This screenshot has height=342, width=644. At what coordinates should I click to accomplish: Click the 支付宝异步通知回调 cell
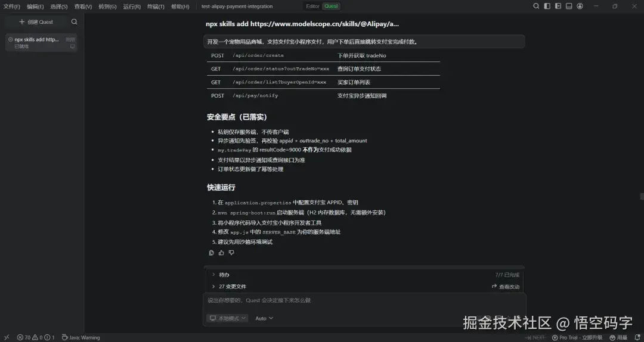(x=362, y=96)
